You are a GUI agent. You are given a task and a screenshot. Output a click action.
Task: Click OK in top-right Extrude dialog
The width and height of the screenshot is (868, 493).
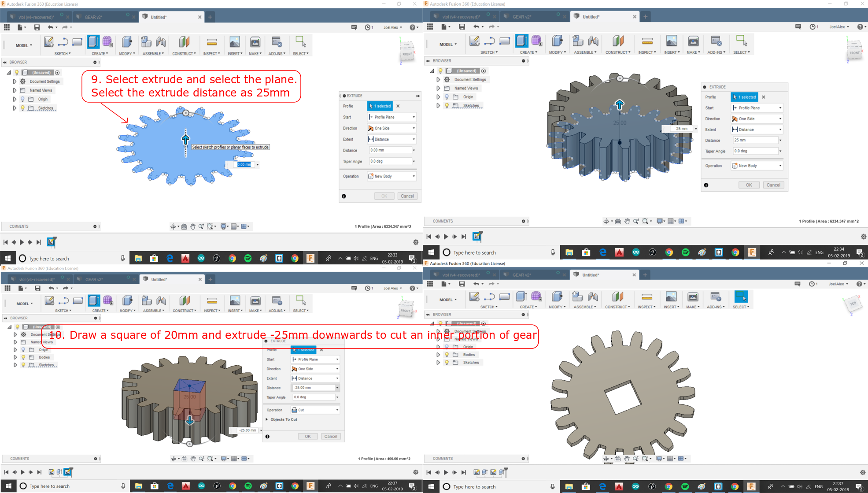point(749,185)
